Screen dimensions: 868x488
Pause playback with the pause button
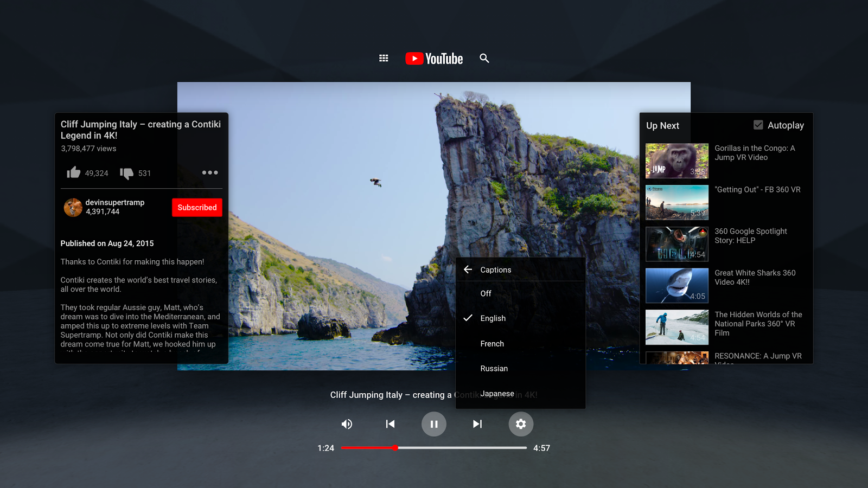tap(433, 424)
